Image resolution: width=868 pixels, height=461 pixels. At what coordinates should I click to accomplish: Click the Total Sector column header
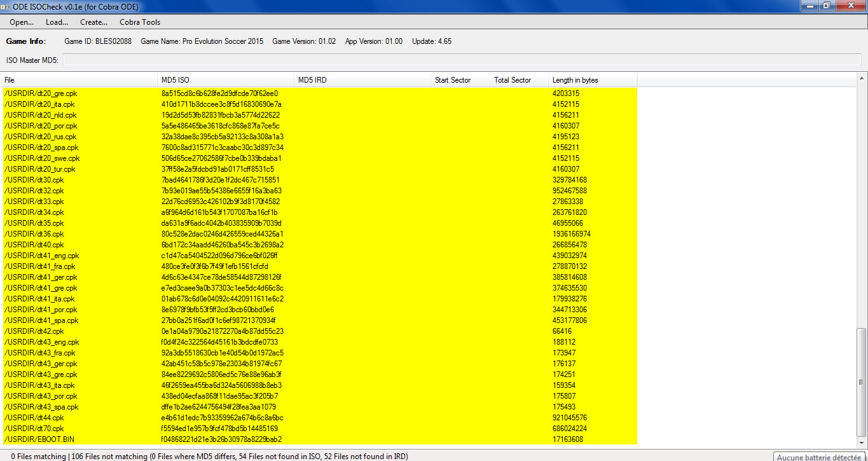pyautogui.click(x=518, y=80)
